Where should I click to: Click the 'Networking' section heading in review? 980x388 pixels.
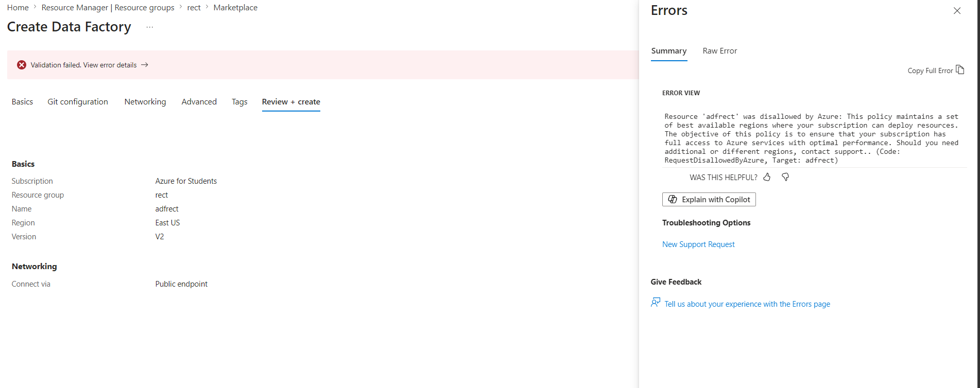tap(35, 267)
